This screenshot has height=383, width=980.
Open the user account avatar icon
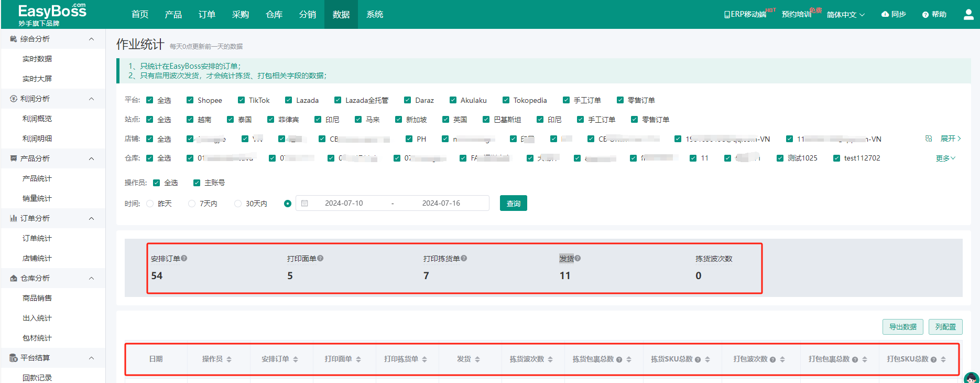click(968, 14)
